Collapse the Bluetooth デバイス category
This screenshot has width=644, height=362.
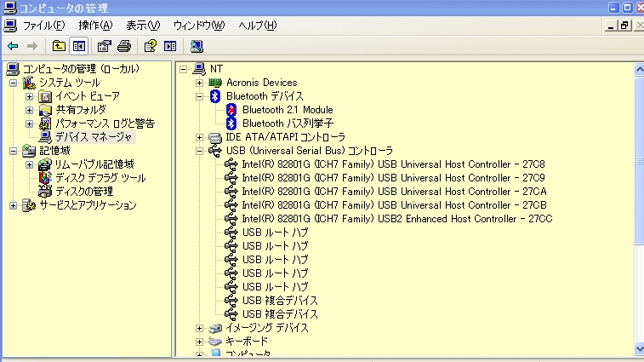pyautogui.click(x=199, y=96)
